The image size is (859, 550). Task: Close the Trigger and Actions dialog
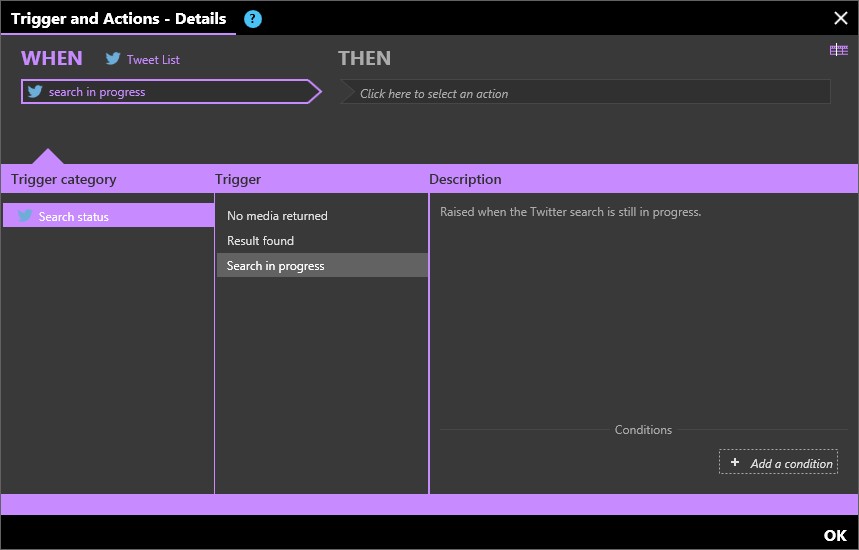pos(841,18)
